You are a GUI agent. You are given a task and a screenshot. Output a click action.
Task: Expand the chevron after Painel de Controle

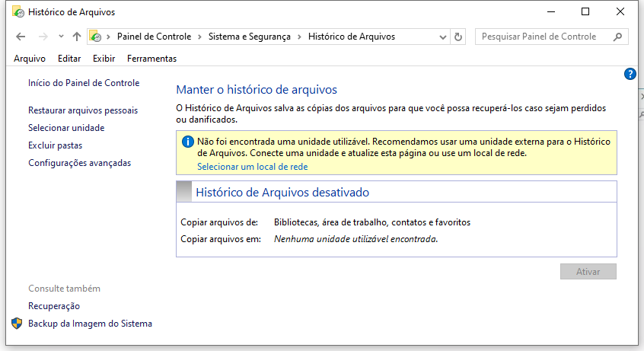201,37
